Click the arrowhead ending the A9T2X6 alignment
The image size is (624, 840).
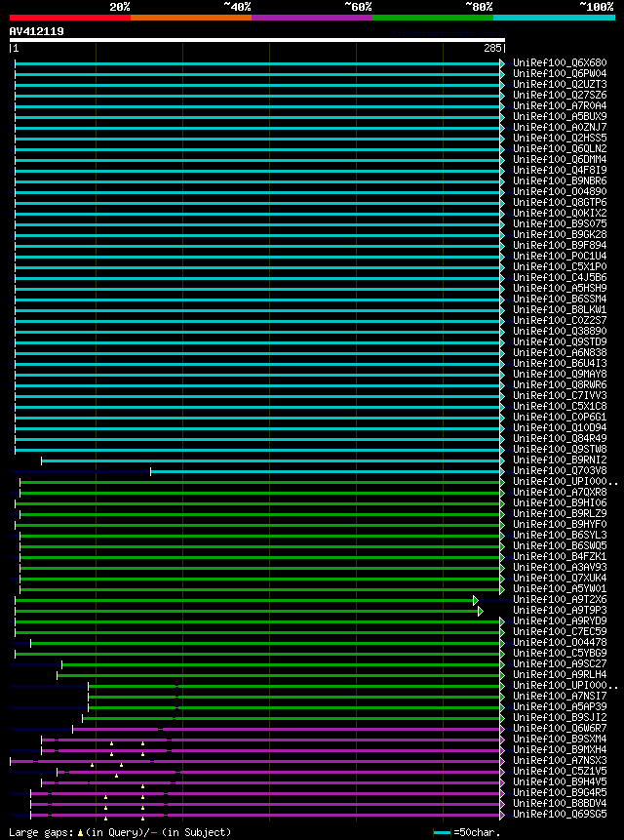tap(475, 600)
